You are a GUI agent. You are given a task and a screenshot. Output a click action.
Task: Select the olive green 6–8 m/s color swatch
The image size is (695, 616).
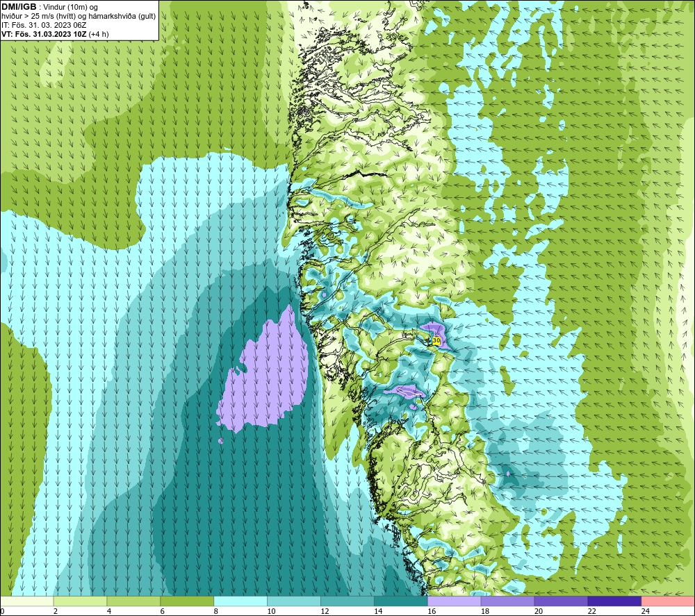point(187,601)
